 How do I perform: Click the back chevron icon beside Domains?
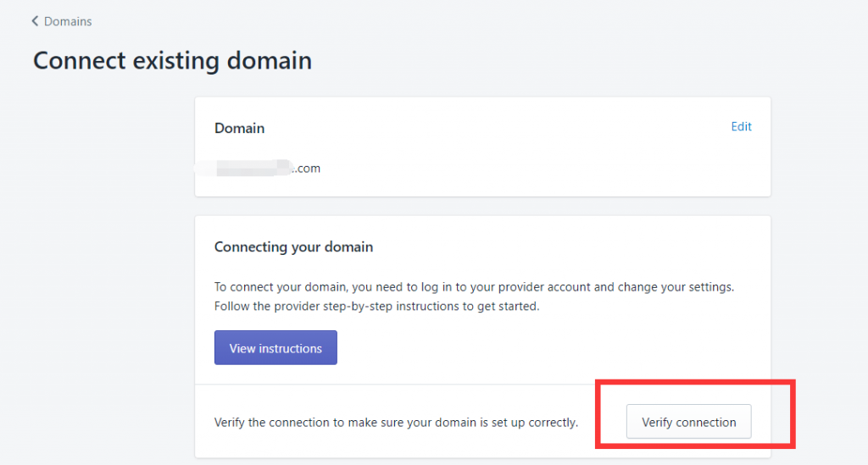click(x=35, y=21)
